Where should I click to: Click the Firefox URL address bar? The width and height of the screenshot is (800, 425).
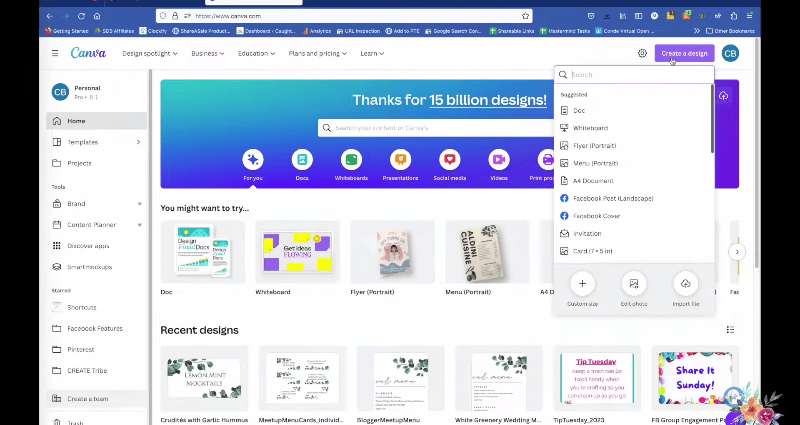pos(344,16)
